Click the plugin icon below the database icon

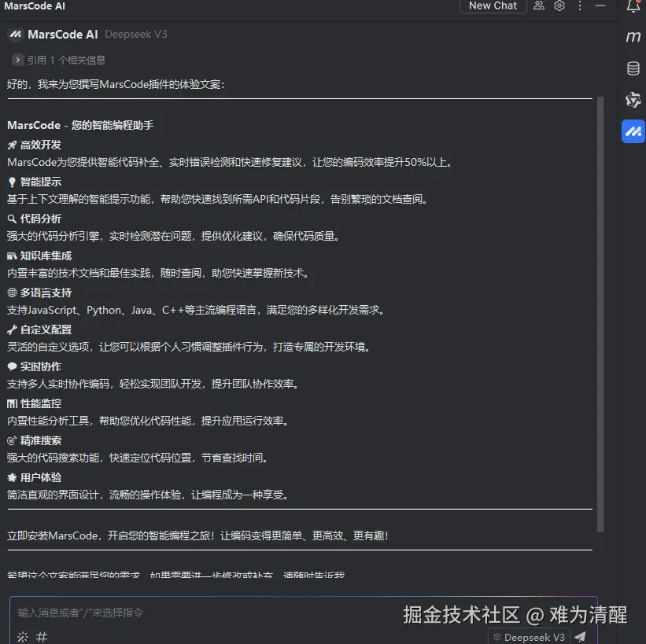pos(633,100)
